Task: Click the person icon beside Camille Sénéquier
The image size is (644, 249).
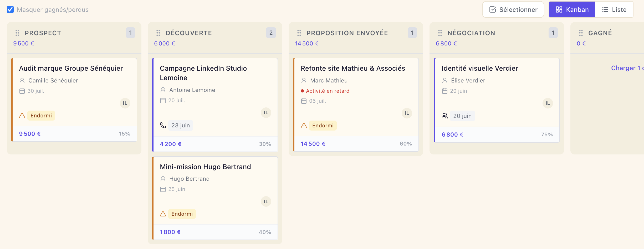Action: coord(22,80)
